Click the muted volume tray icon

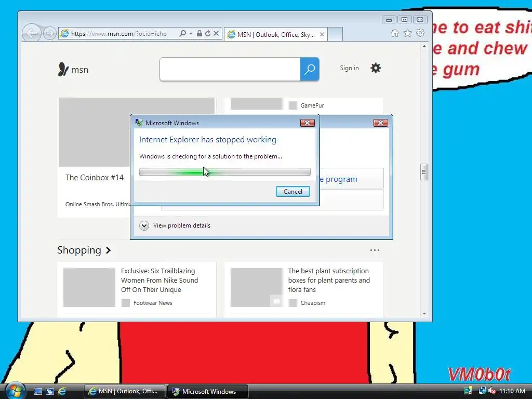[x=491, y=391]
